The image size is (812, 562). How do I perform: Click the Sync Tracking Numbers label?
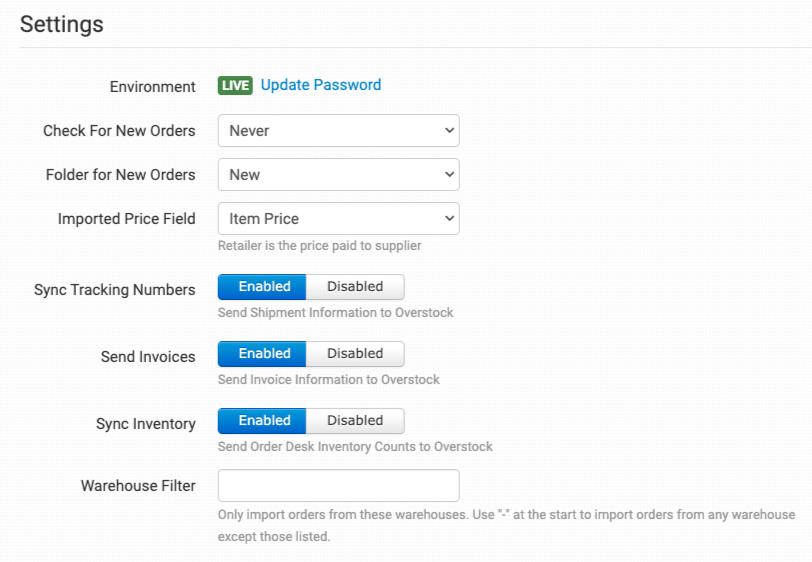(114, 290)
